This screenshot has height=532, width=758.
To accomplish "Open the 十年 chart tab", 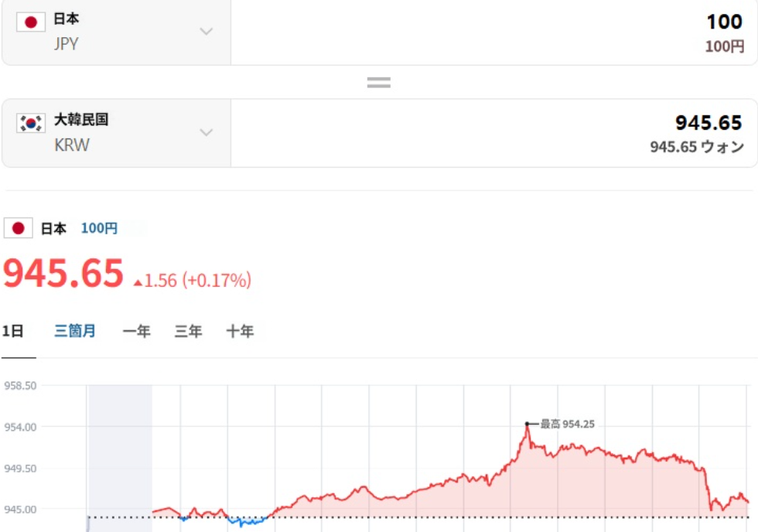I will tap(240, 332).
